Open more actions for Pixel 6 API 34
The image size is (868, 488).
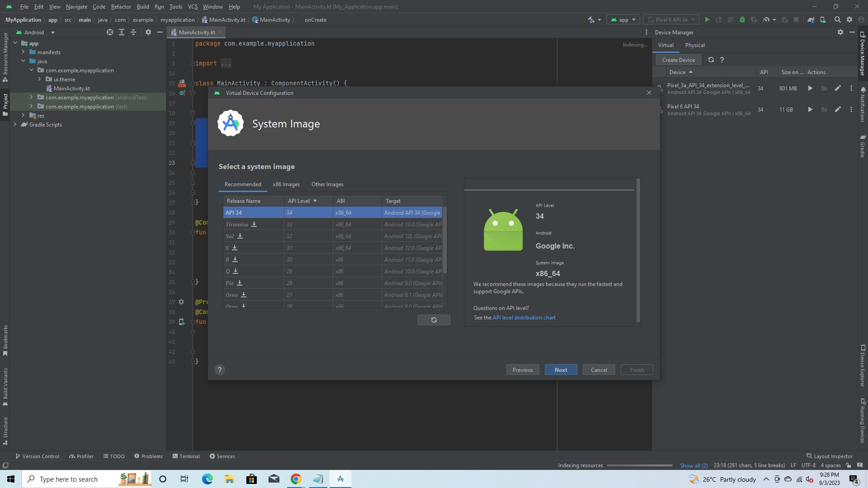point(851,110)
